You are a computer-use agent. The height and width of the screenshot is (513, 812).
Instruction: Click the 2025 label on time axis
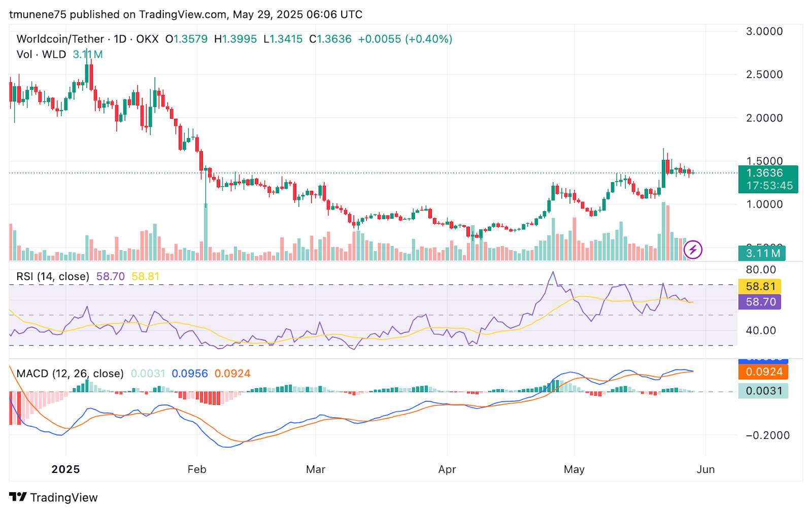pos(65,469)
